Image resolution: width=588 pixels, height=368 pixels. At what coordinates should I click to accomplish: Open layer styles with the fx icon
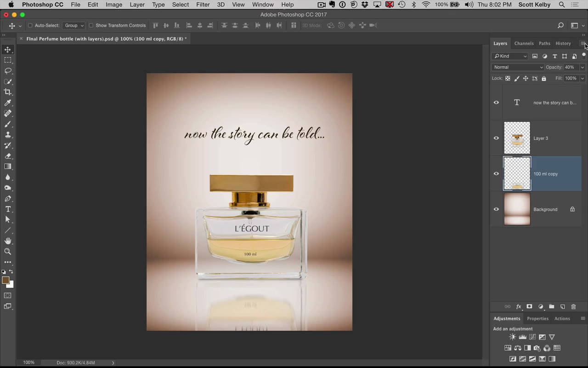(x=518, y=306)
